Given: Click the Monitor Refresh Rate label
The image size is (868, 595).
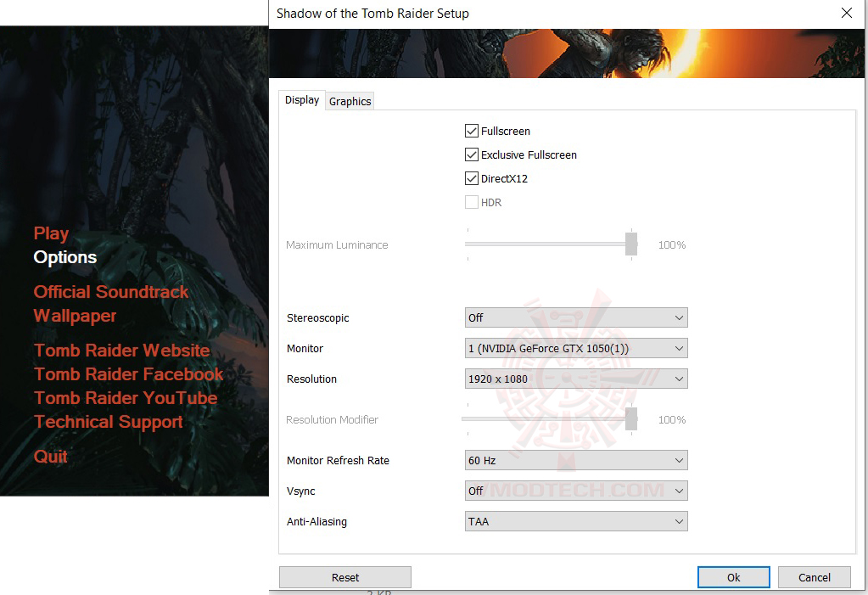Looking at the screenshot, I should coord(338,460).
